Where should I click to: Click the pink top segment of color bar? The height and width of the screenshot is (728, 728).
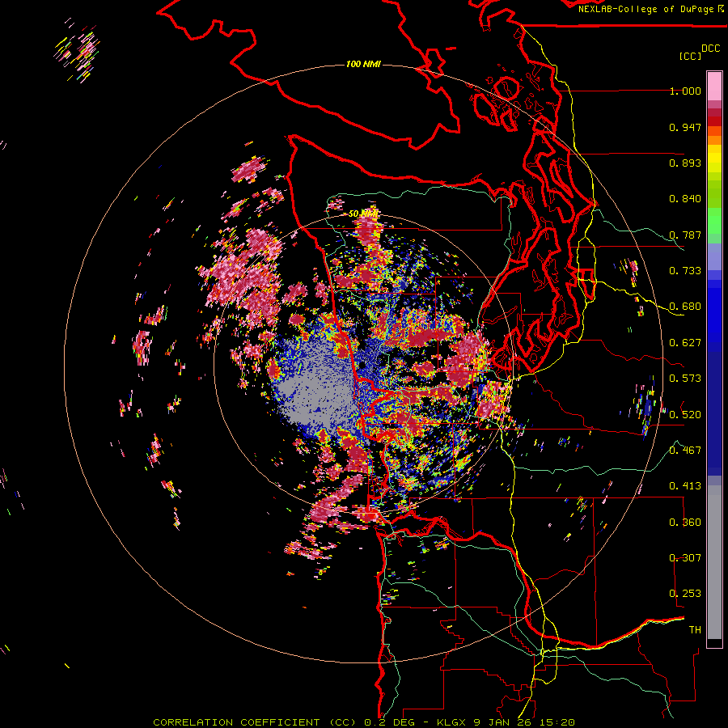click(x=714, y=87)
